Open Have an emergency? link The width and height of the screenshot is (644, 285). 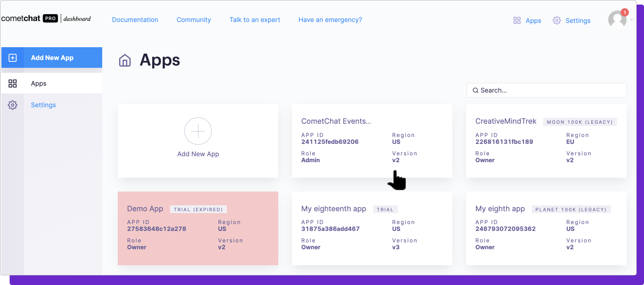(330, 20)
